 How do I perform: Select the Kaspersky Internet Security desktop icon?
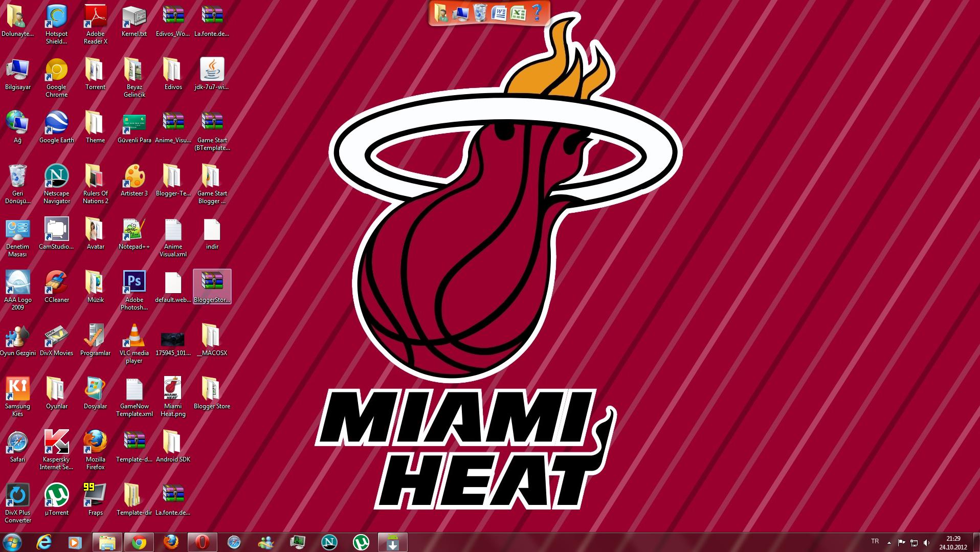[x=57, y=450]
